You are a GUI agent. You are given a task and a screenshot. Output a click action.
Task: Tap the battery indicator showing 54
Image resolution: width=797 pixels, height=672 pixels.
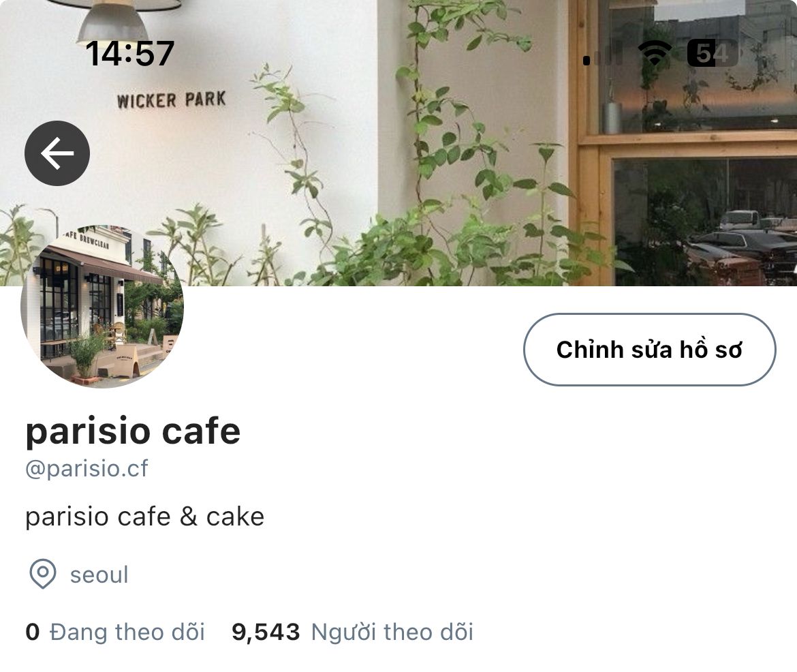(x=712, y=53)
